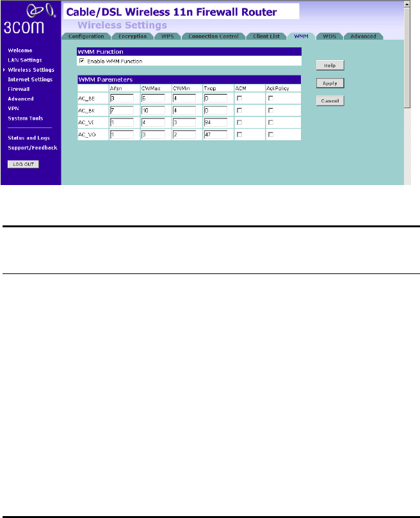Click the vertical scrollbar thumb
Viewport: 420px width, 518px height.
pyautogui.click(x=407, y=58)
